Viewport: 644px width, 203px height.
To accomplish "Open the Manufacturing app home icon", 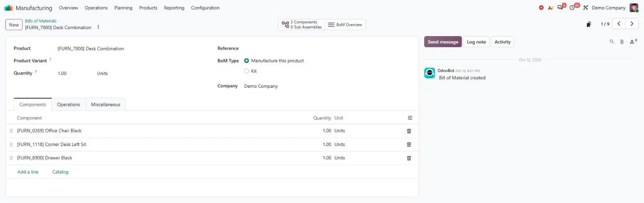I will tap(9, 8).
